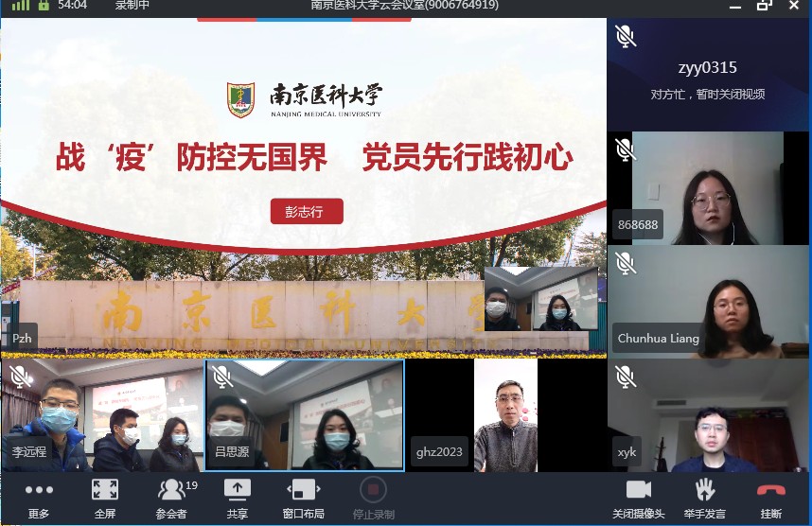Start screen sharing with 共享
The image size is (812, 526).
coord(238,500)
